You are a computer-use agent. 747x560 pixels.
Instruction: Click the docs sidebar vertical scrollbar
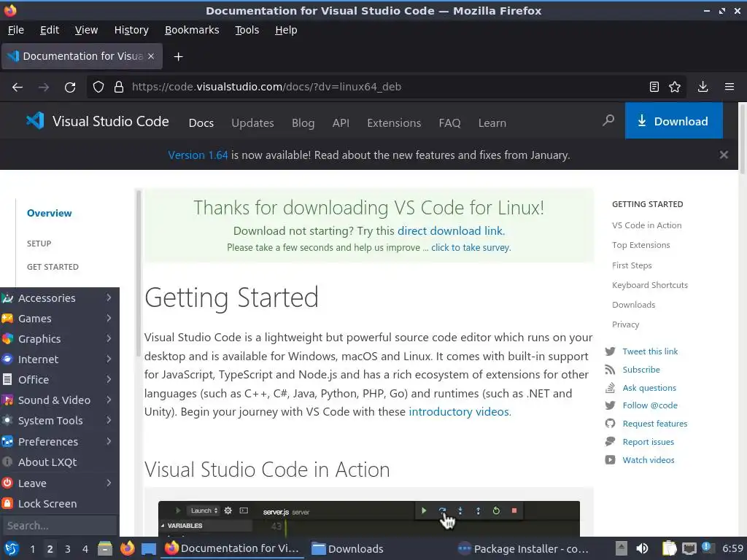tap(139, 274)
